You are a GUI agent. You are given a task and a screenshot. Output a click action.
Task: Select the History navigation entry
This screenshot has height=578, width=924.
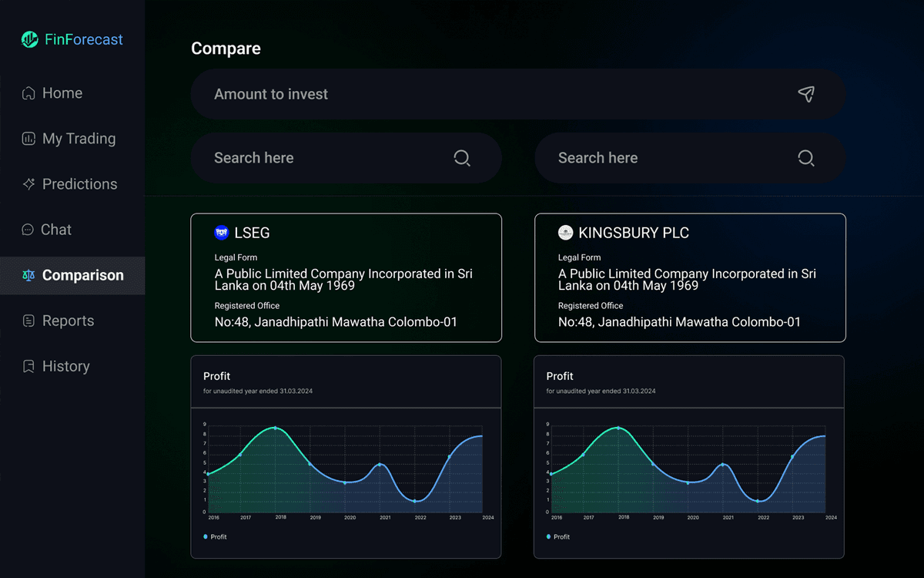tap(66, 366)
